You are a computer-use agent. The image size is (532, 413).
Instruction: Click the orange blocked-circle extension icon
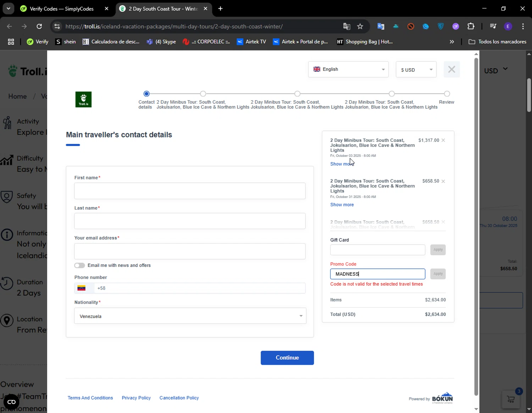[411, 26]
